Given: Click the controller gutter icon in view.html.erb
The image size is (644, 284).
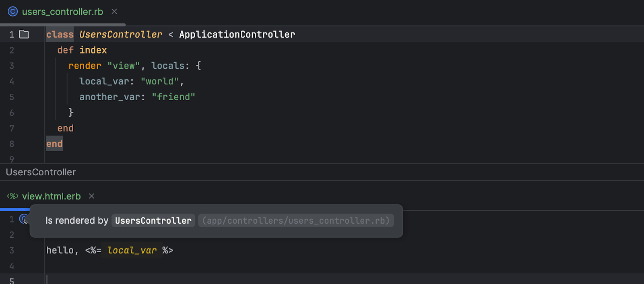Looking at the screenshot, I should 24,219.
